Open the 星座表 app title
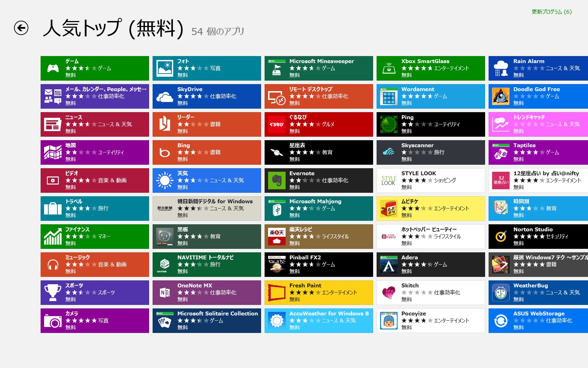Viewport: 588px width, 368px height. click(297, 145)
